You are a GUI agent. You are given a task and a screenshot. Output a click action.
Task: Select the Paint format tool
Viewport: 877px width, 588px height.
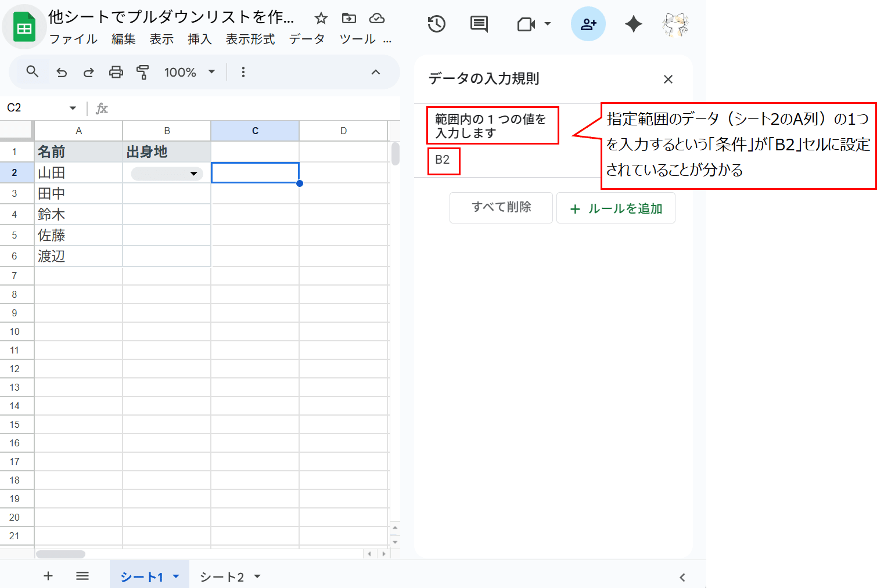142,72
